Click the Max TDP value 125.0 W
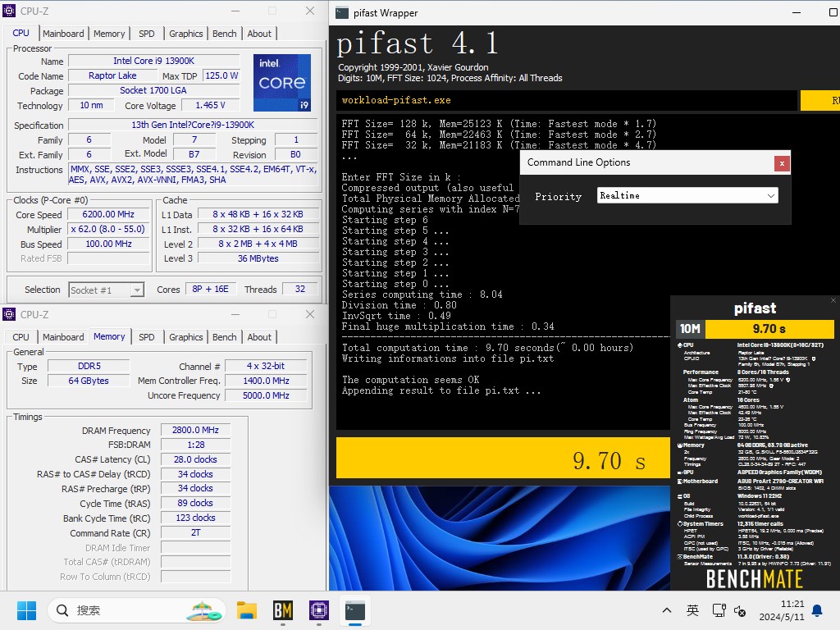This screenshot has height=630, width=840. coord(221,76)
